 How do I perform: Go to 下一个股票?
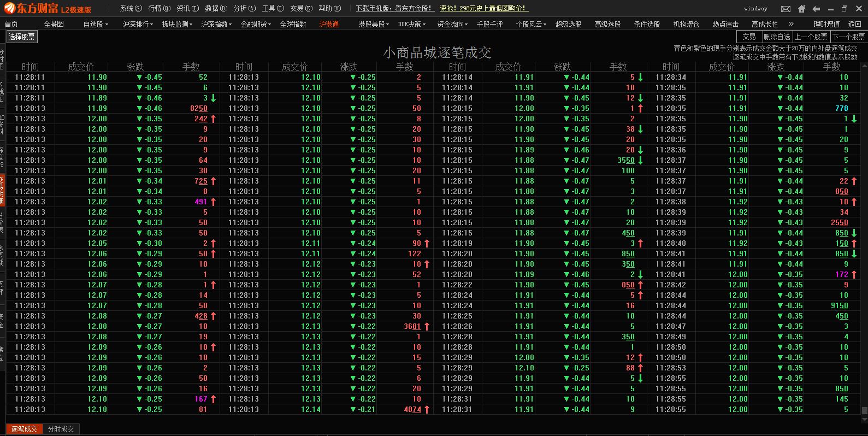(x=848, y=37)
